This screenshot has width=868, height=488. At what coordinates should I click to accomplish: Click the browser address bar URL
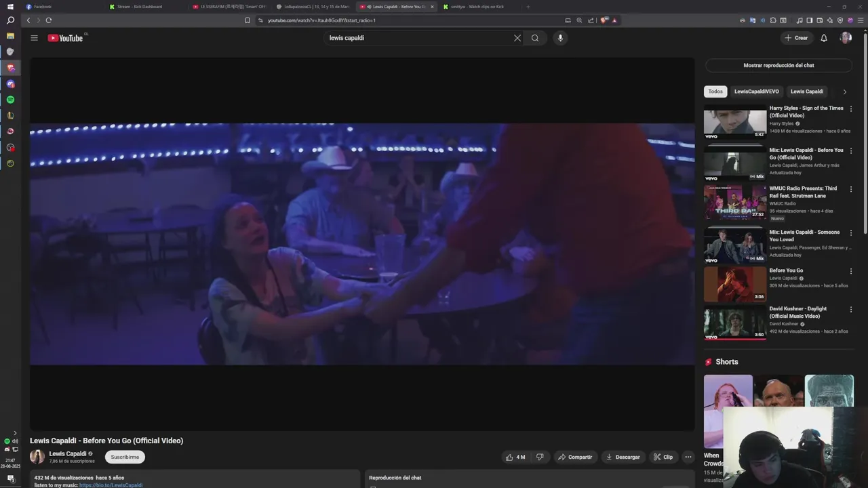tap(321, 20)
